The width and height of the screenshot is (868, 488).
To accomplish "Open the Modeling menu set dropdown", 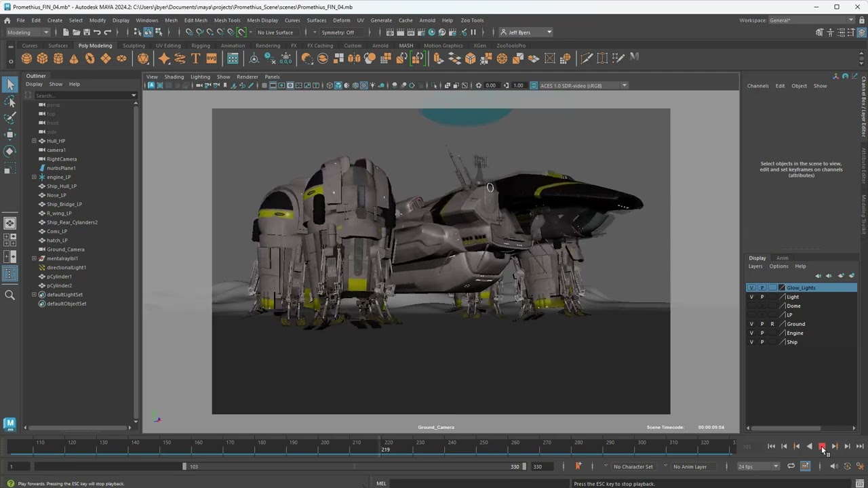I will [x=28, y=33].
